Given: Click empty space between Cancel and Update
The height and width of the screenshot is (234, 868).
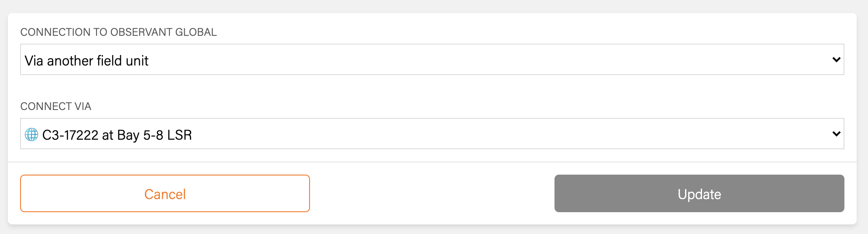Looking at the screenshot, I should click(432, 193).
